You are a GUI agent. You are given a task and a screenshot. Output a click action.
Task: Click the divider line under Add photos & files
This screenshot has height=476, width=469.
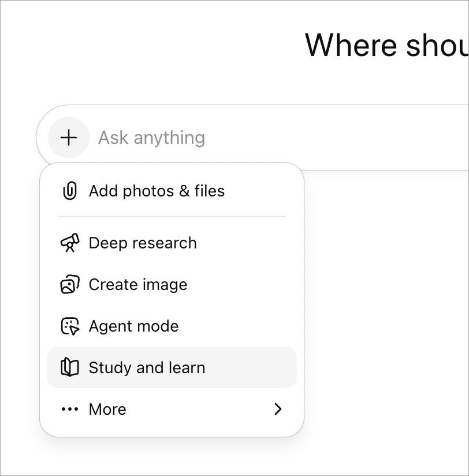coord(172,217)
